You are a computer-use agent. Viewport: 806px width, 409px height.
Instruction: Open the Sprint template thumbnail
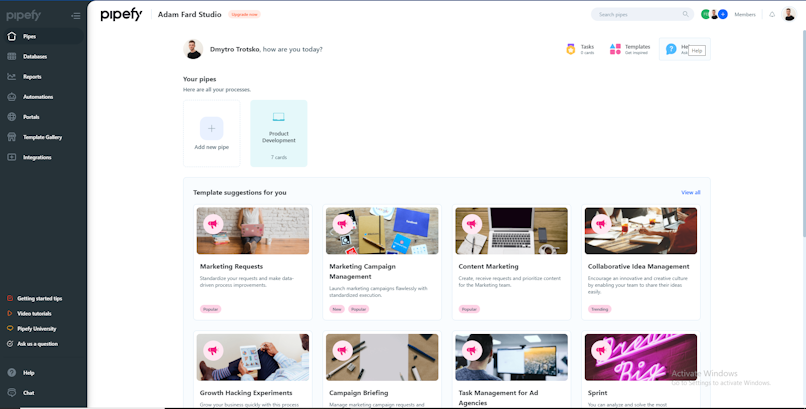click(x=641, y=357)
